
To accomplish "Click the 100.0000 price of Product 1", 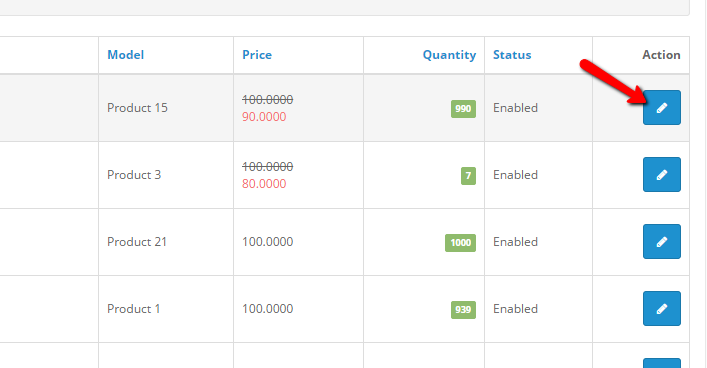I will coord(267,309).
